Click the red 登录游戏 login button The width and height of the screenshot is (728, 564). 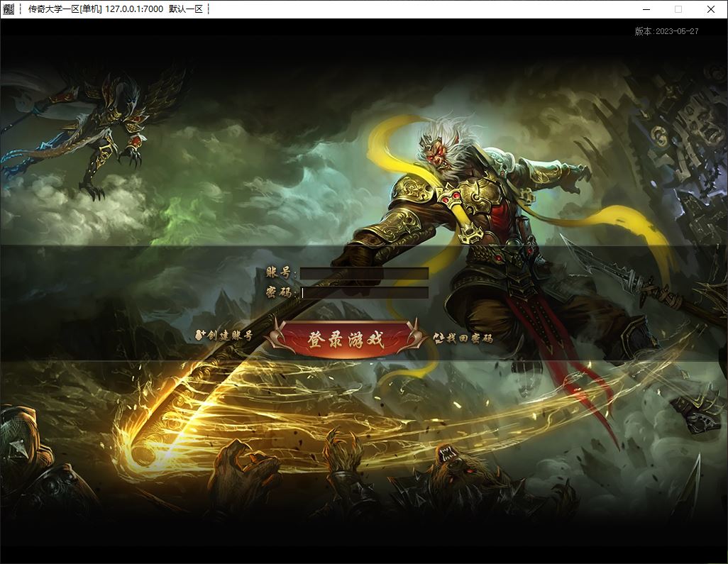pyautogui.click(x=346, y=339)
